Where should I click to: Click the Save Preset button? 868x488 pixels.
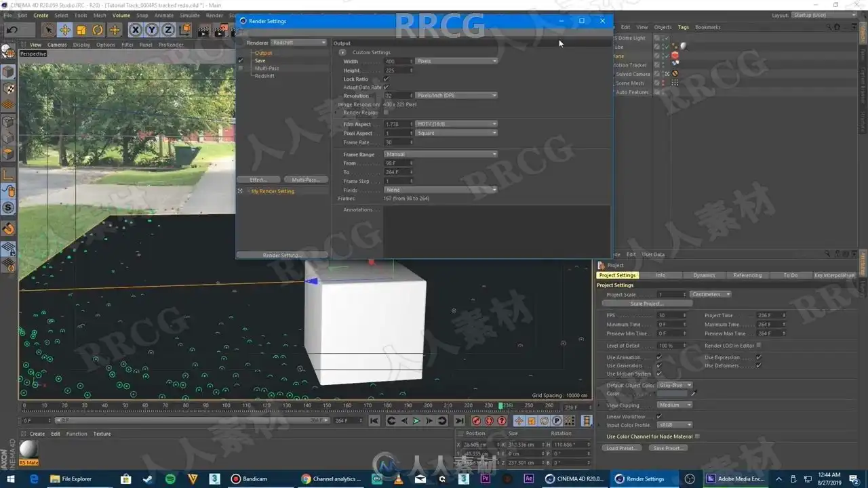668,448
